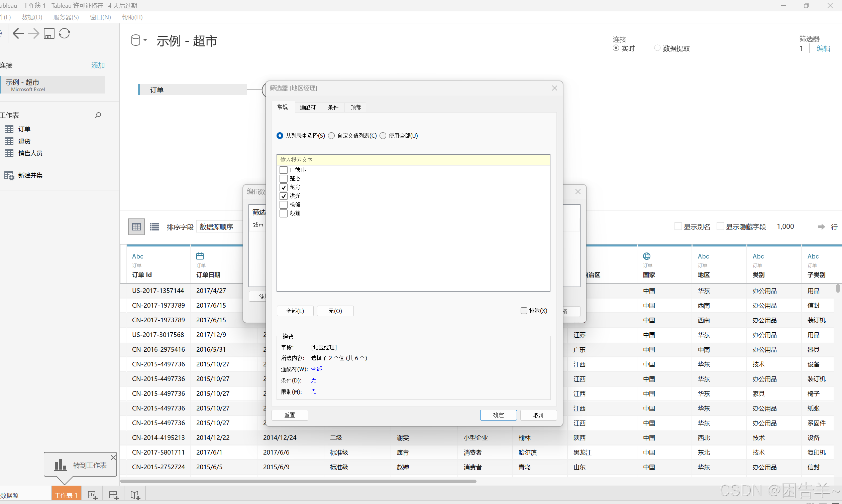Viewport: 842px width, 504px height.
Task: Check the 白德伟 checkbox in filter list
Action: tap(284, 170)
